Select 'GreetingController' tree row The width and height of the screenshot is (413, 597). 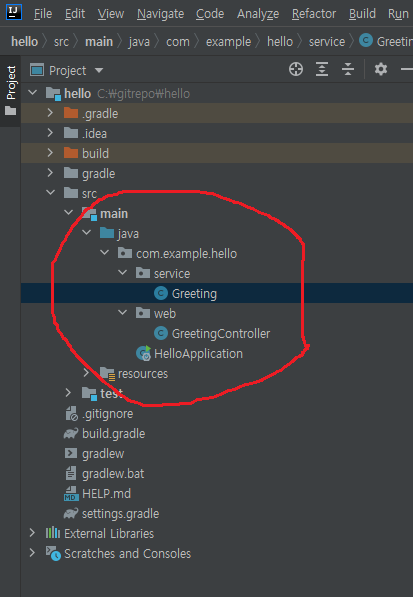coord(217,333)
